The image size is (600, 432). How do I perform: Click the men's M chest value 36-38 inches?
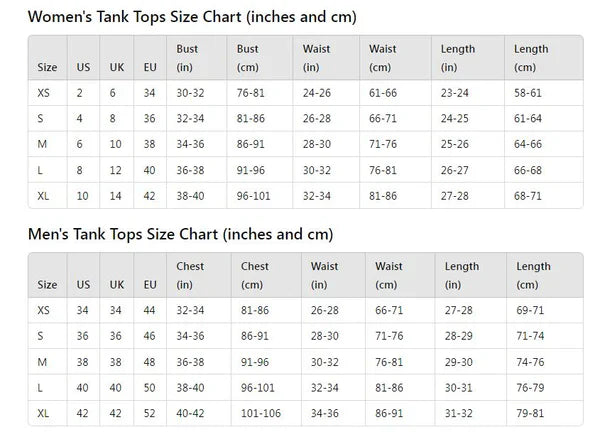190,362
